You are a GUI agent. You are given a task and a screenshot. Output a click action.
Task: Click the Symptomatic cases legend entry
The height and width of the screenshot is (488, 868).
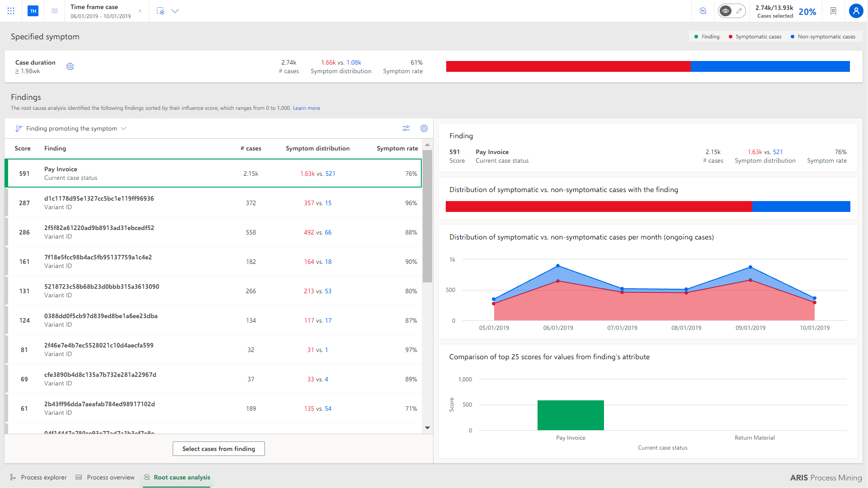[x=755, y=37]
